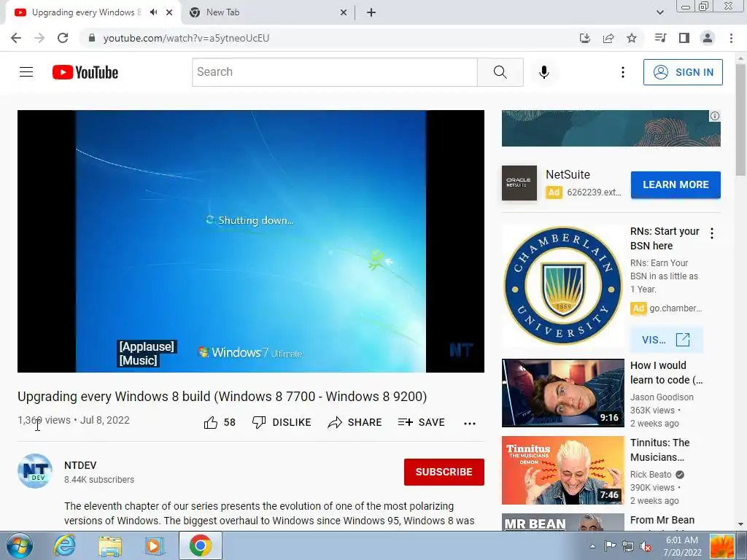Close the New Tab tab
Screen dimensions: 747x560
(x=344, y=12)
